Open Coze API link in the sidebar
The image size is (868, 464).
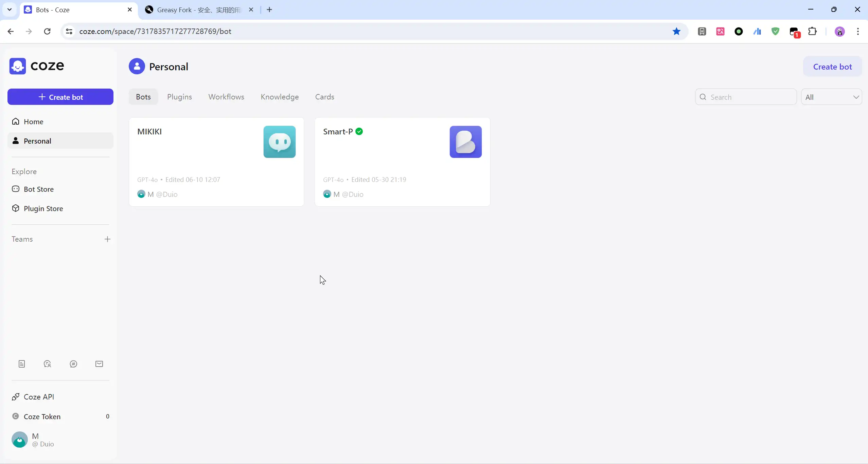[39, 397]
